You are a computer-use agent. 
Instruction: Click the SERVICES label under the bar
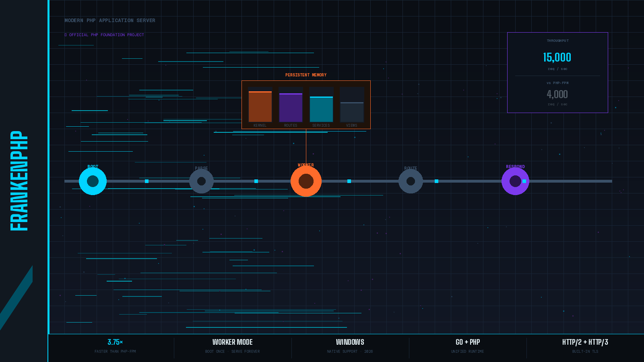(321, 125)
